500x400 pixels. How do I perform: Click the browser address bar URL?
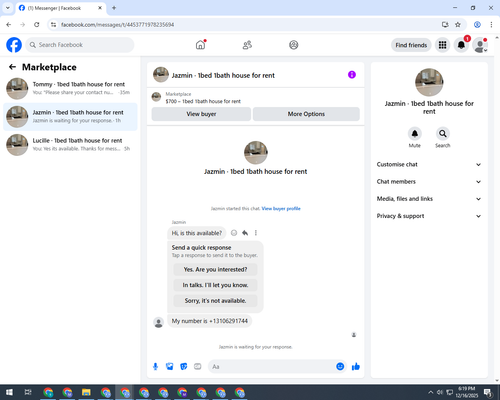pyautogui.click(x=117, y=25)
